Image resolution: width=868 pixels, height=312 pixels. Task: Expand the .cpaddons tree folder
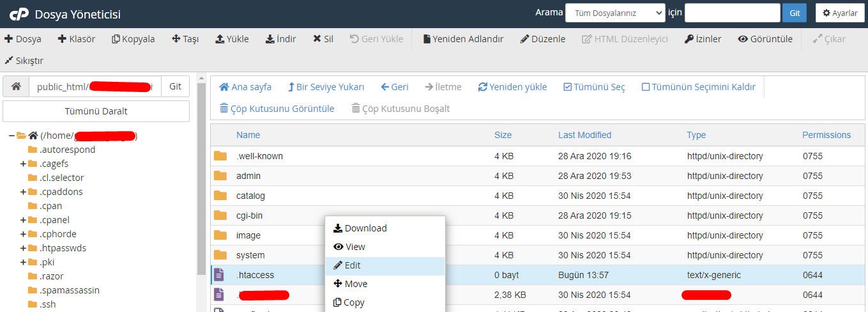click(x=23, y=192)
